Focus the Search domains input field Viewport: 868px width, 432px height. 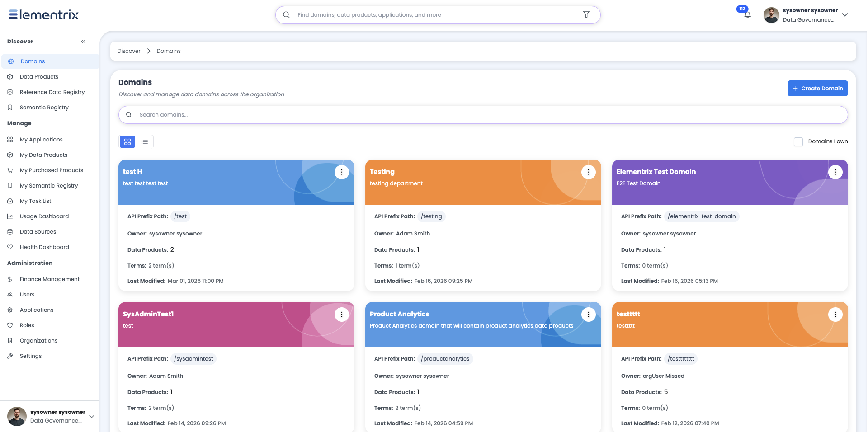pyautogui.click(x=483, y=115)
